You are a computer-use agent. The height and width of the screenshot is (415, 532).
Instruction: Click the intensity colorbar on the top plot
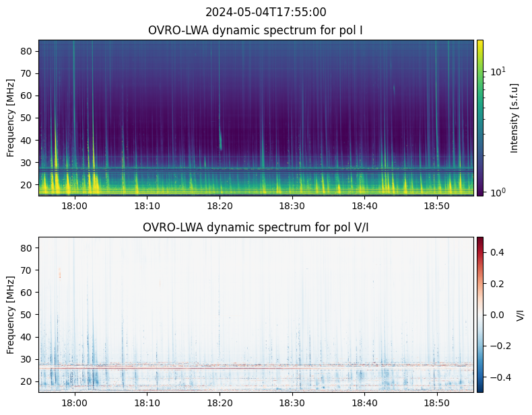480,118
